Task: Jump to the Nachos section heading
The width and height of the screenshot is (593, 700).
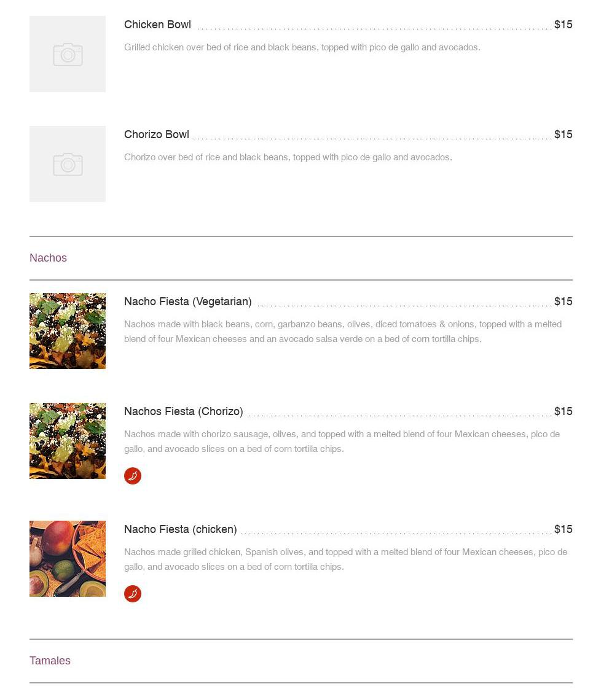Action: (x=48, y=258)
